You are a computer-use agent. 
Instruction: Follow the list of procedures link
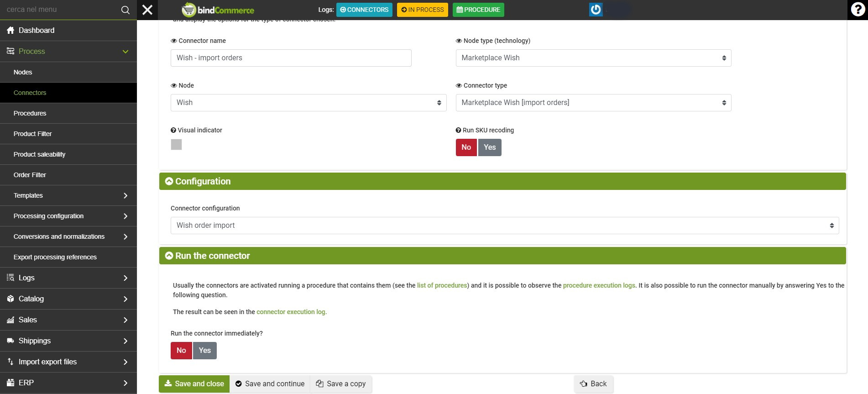point(442,285)
